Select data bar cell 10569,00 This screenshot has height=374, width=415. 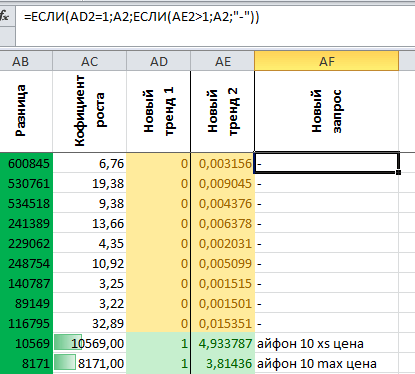89,343
